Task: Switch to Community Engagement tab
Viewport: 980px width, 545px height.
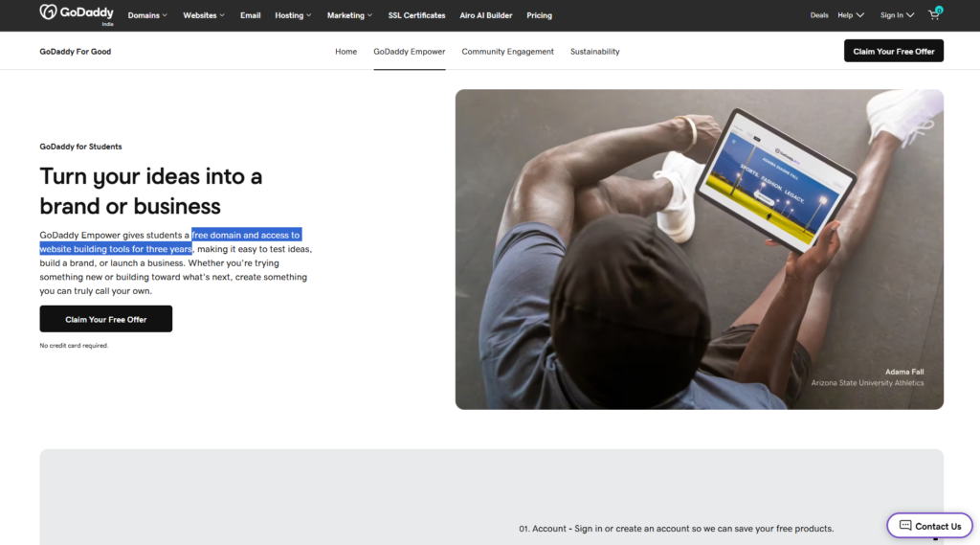Action: point(507,52)
